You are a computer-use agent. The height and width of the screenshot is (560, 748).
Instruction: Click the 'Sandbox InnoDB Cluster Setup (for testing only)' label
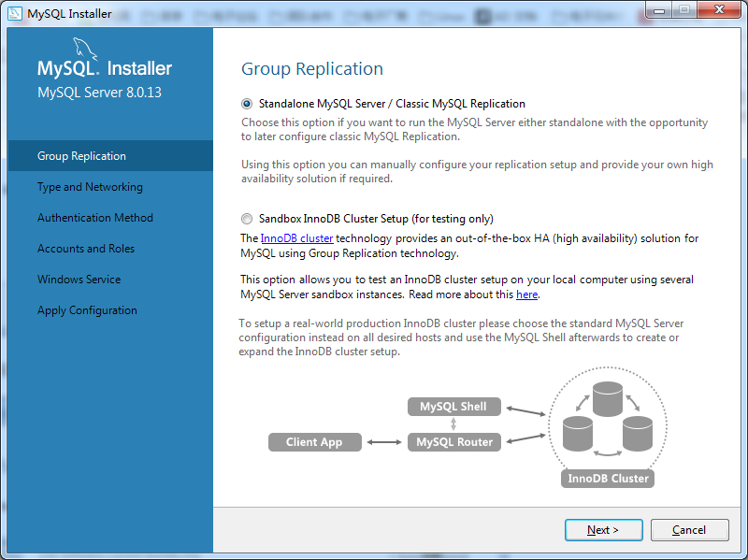coord(376,219)
